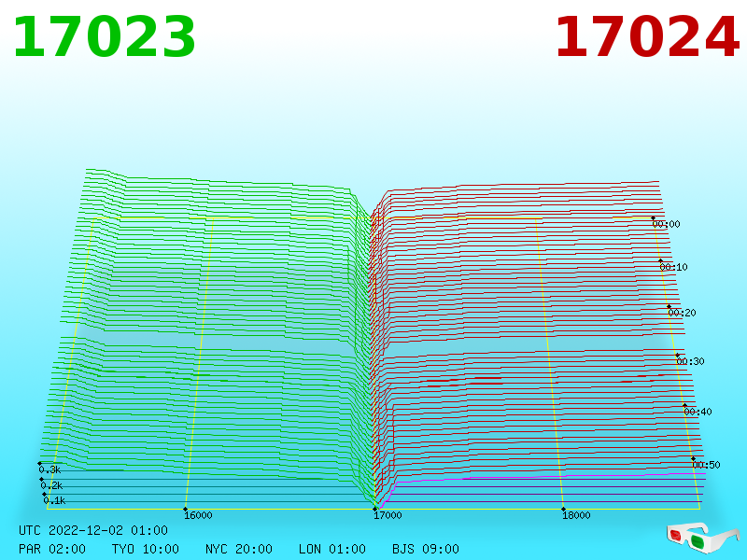Viewport: 747px width, 560px height.
Task: Click the 0.1k volume axis label
Action: point(54,500)
